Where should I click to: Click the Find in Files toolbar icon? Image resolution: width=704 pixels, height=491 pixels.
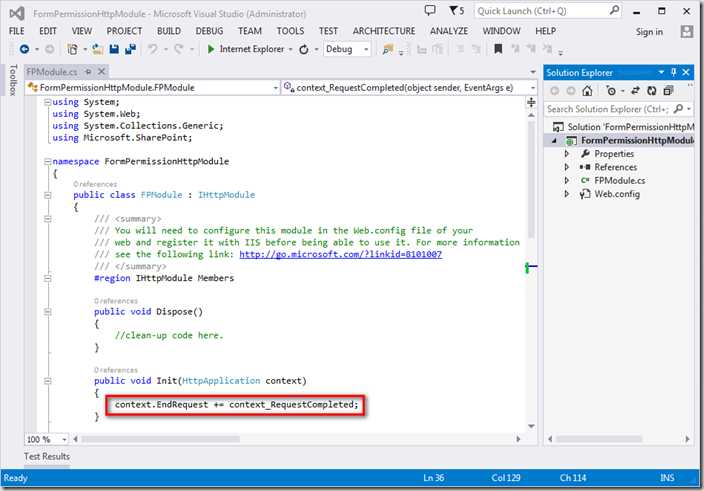point(387,49)
